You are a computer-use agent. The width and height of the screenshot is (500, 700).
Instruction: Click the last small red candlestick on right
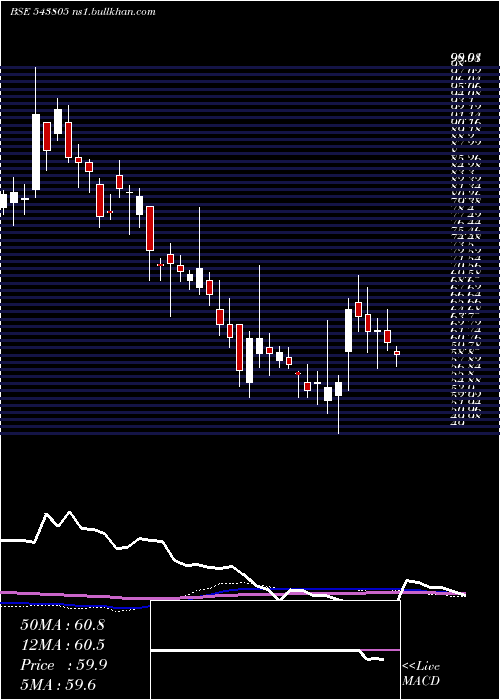click(396, 353)
